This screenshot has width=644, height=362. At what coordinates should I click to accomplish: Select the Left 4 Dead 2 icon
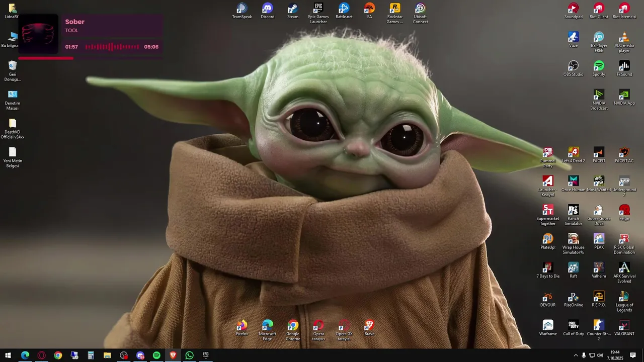pyautogui.click(x=573, y=155)
